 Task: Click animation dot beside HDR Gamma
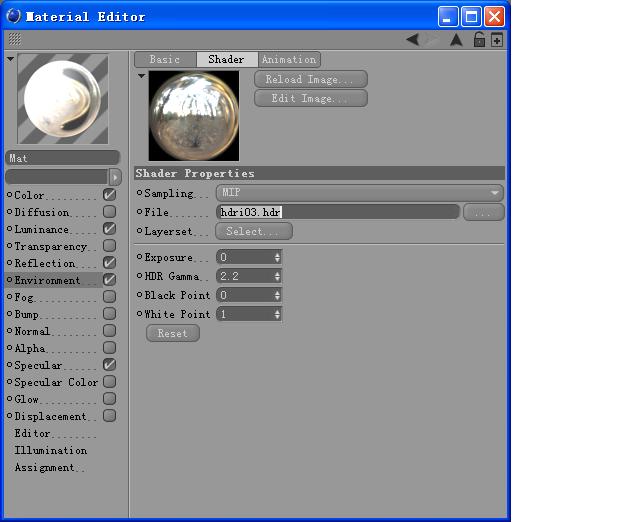[140, 275]
